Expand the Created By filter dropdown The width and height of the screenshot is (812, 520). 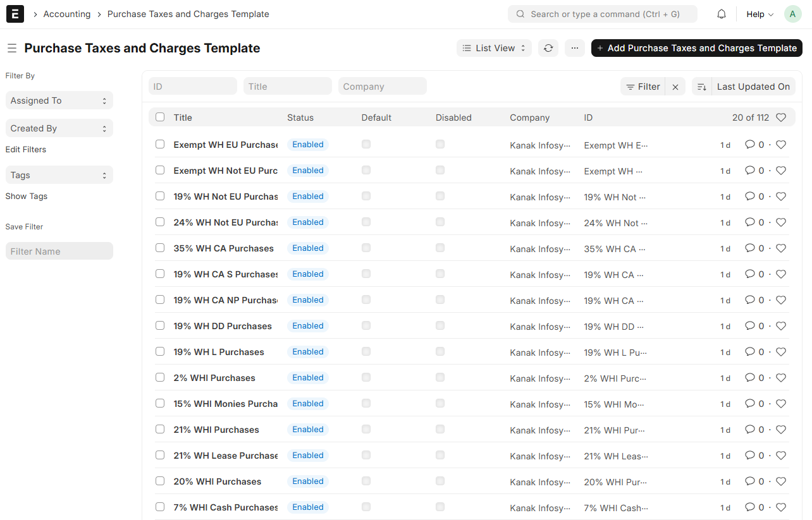[59, 128]
